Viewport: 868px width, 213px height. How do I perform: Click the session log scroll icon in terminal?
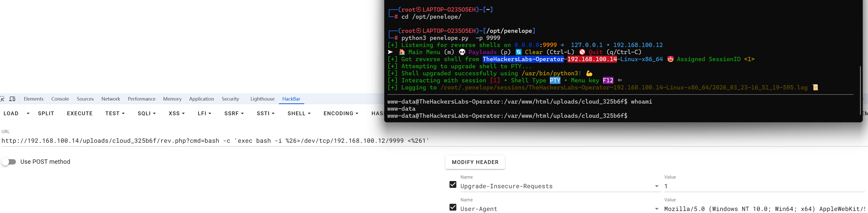click(x=815, y=88)
